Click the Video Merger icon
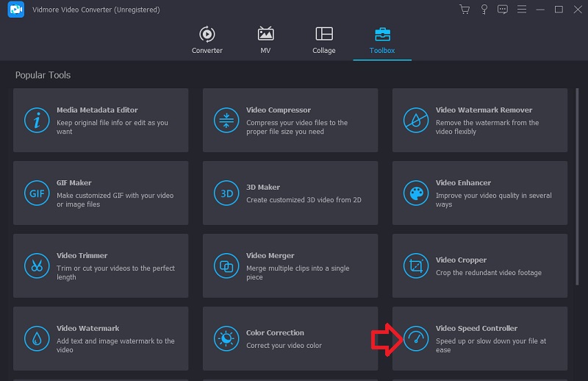 (x=226, y=266)
